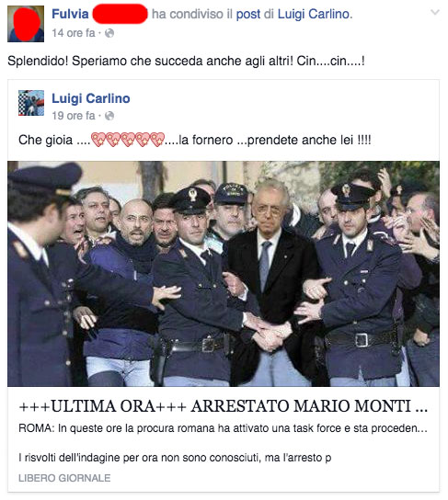448x500 pixels.
Task: Click LIBERO GIORNALE source label
Action: 64,478
